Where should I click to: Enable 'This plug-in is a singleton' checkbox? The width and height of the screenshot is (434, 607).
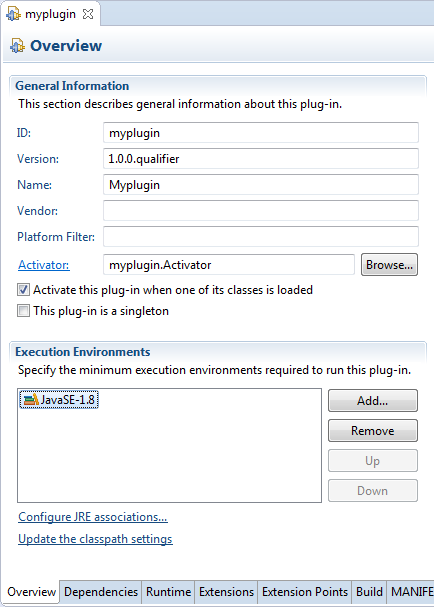click(x=23, y=310)
